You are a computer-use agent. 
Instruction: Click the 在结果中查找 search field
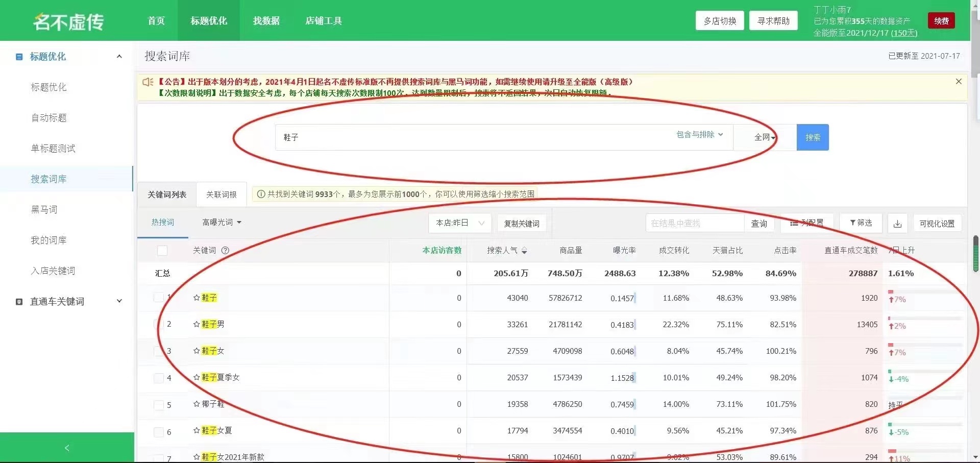point(694,223)
